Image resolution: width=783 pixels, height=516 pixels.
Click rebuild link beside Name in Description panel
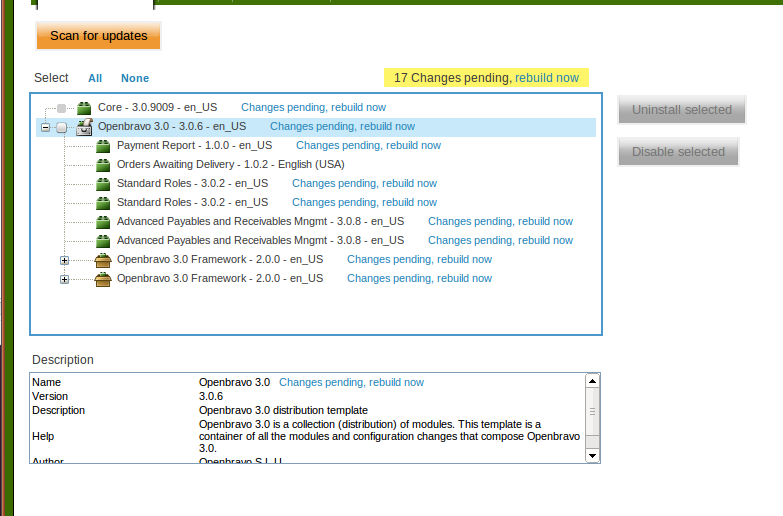(352, 382)
